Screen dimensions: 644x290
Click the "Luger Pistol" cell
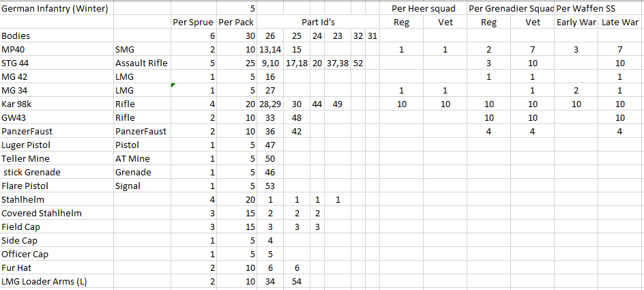56,145
